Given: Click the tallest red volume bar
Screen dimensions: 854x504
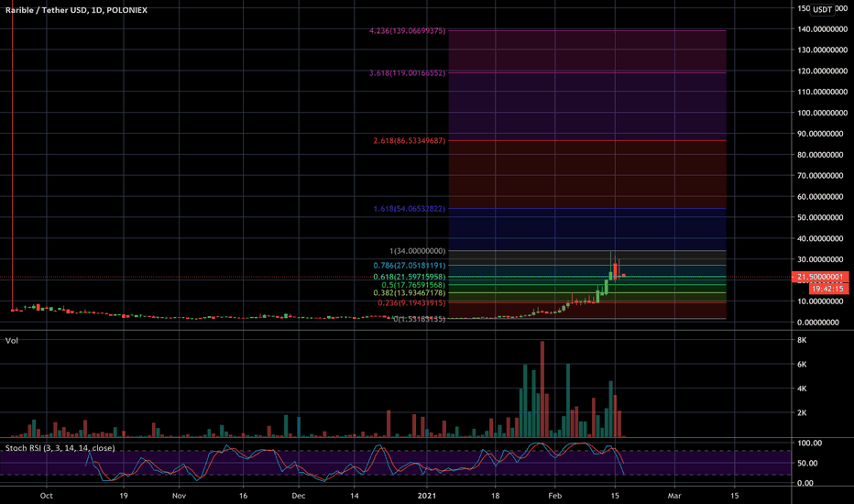Looking at the screenshot, I should coord(542,389).
